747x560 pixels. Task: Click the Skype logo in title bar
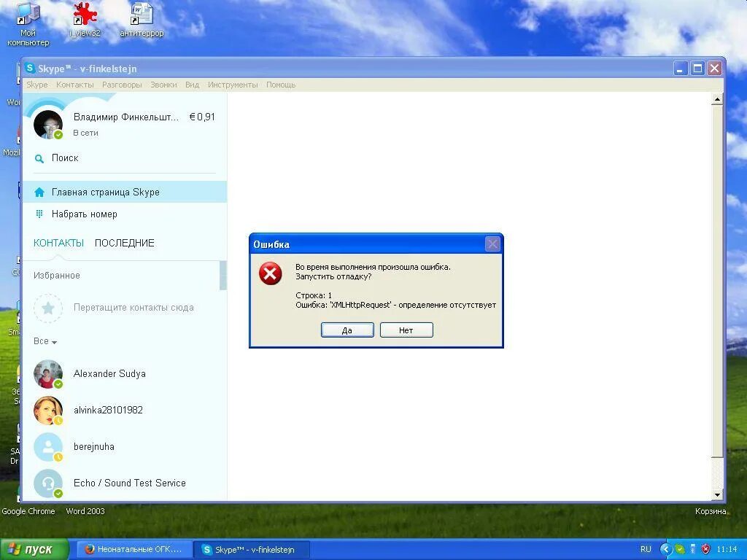[30, 68]
